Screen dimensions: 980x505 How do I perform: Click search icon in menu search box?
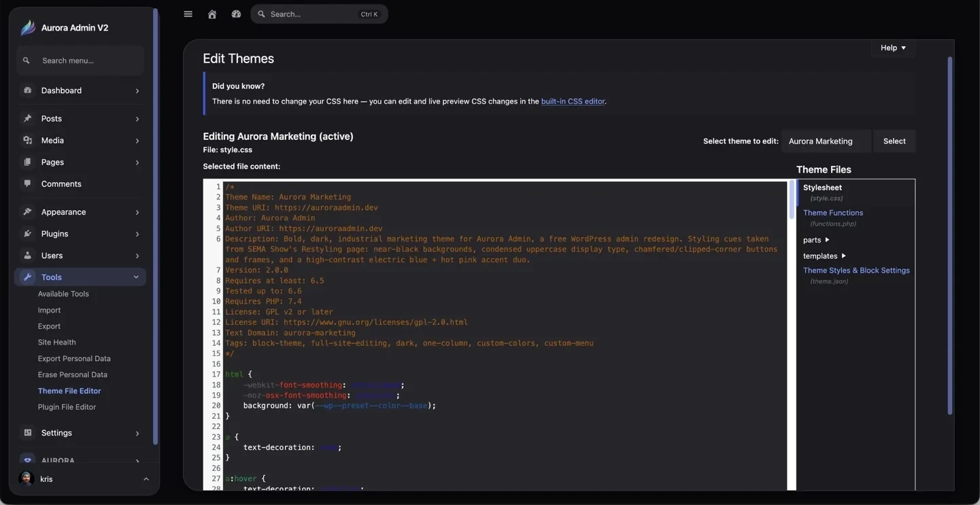click(x=27, y=60)
